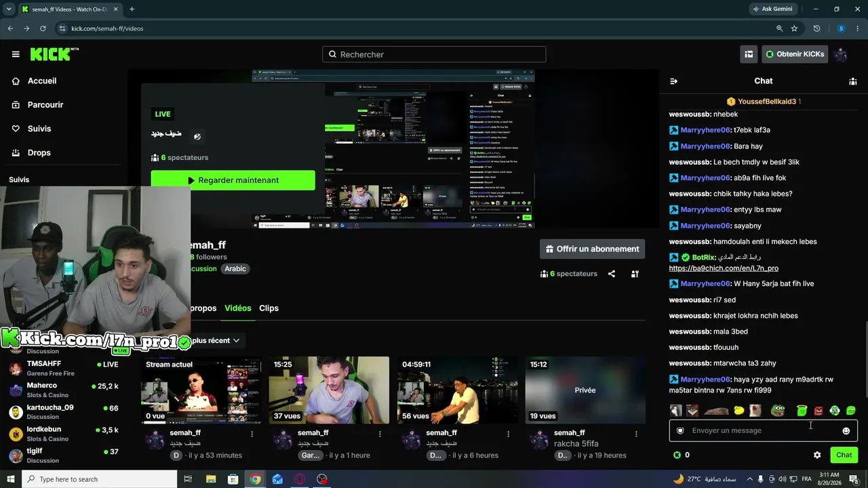This screenshot has height=488, width=868.
Task: Open TMSAHFF channel in followed list
Action: click(x=64, y=368)
